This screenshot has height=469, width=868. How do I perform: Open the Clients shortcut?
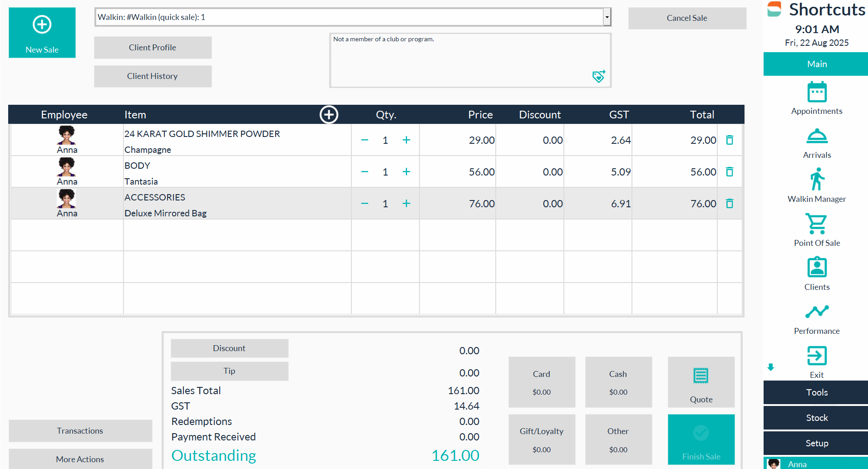click(817, 274)
